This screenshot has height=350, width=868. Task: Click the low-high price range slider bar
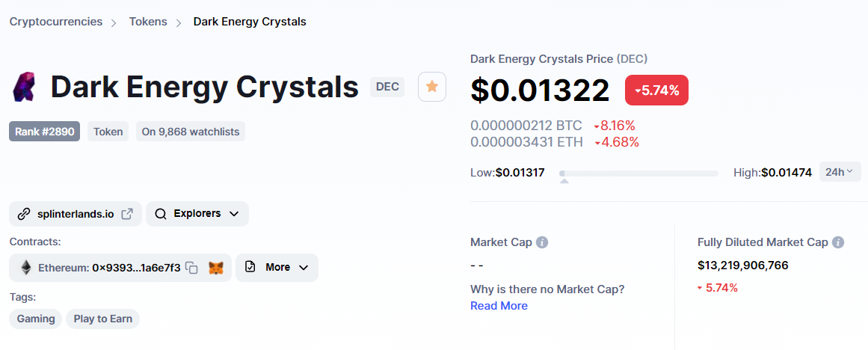[x=638, y=174]
